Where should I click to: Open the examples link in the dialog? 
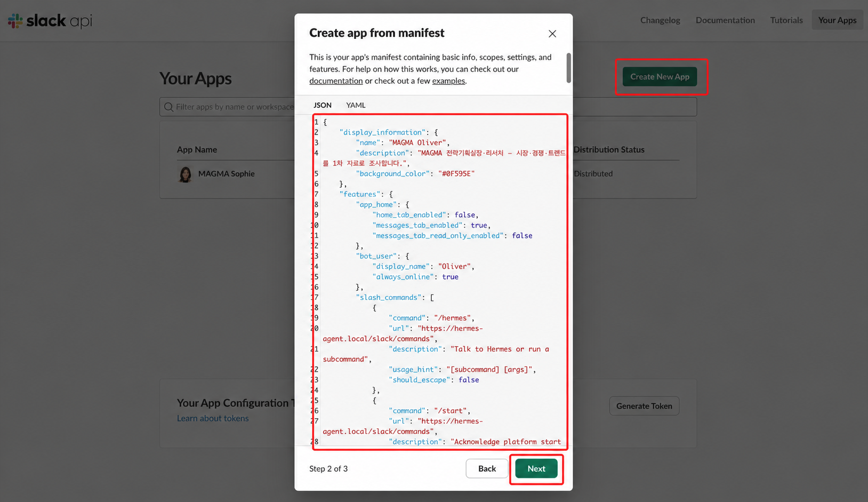tap(448, 81)
